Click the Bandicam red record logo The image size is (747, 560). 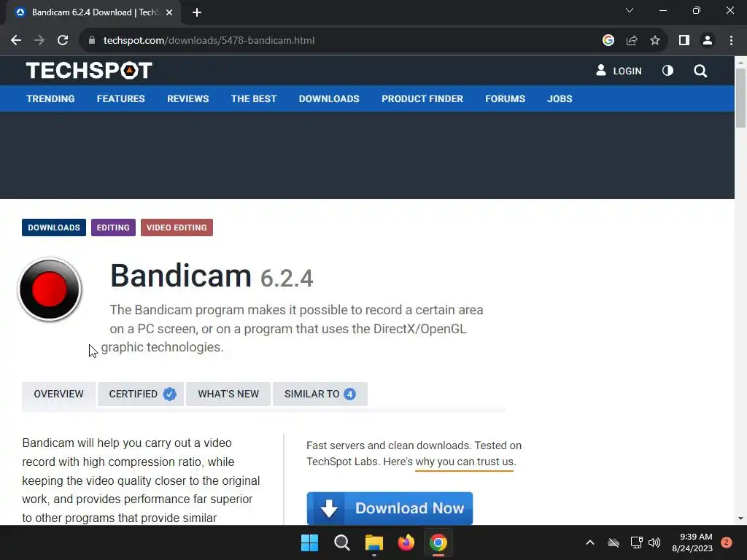click(50, 289)
